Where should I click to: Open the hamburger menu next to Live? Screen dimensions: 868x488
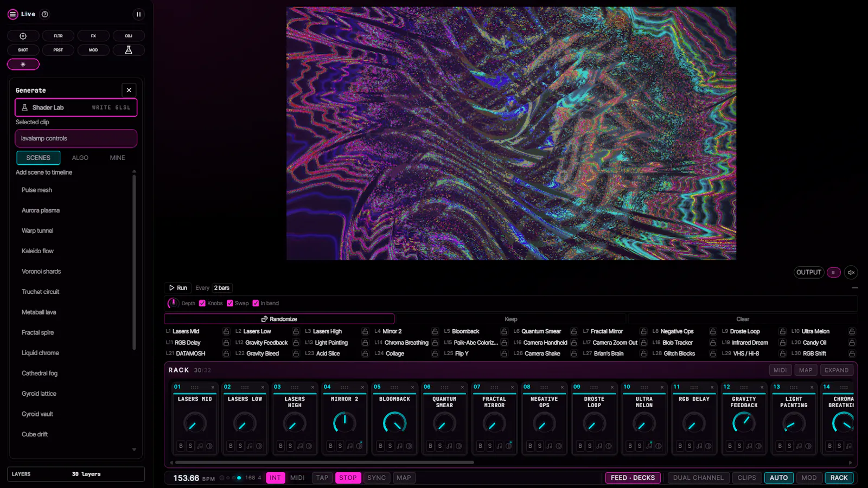click(12, 14)
